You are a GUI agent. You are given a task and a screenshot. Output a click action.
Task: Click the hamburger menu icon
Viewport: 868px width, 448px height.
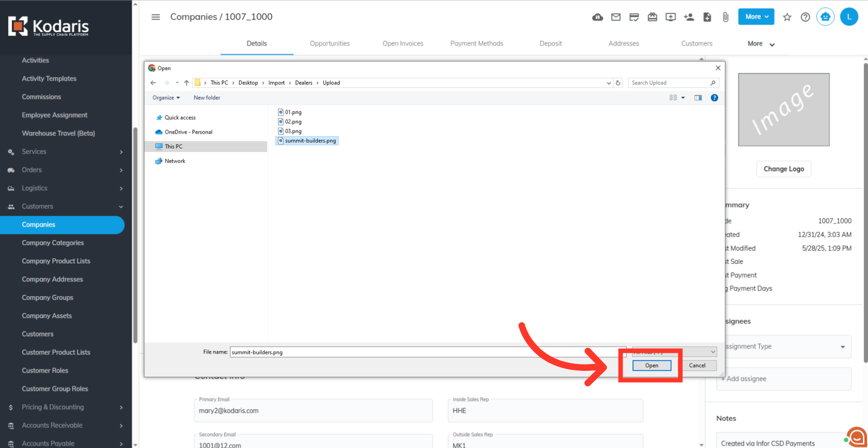156,17
